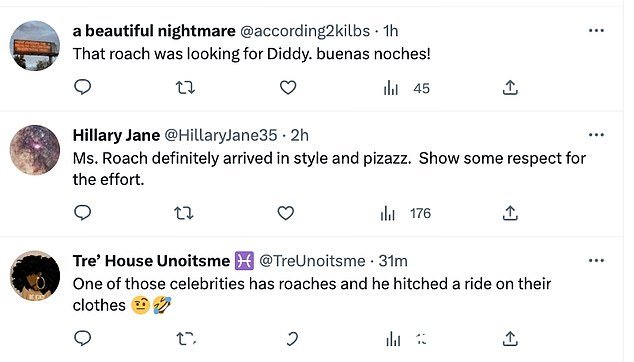Viewport: 634px width, 362px height.
Task: Reply to Tre' House Unoitsme's tweet
Action: click(82, 338)
